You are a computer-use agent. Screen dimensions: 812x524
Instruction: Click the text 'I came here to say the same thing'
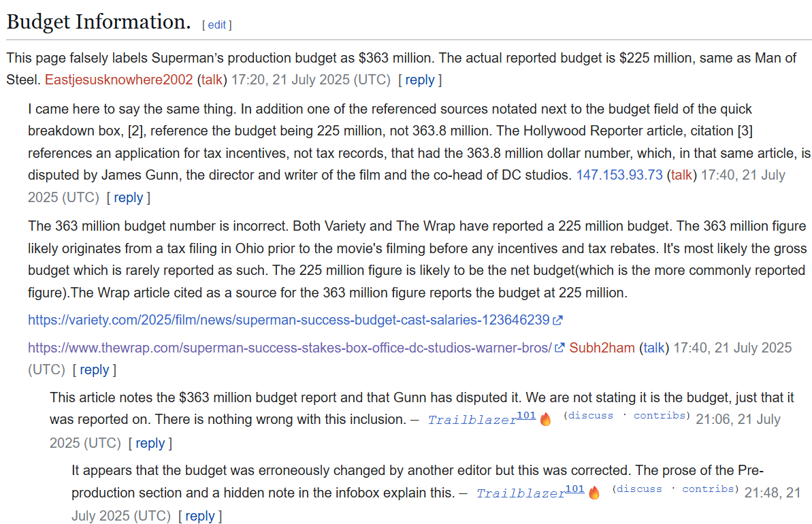pos(131,110)
